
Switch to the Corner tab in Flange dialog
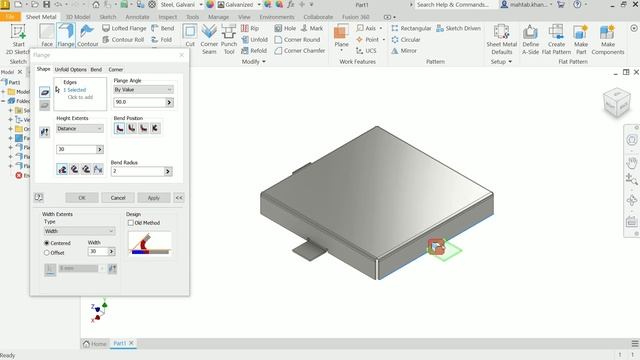(x=116, y=69)
